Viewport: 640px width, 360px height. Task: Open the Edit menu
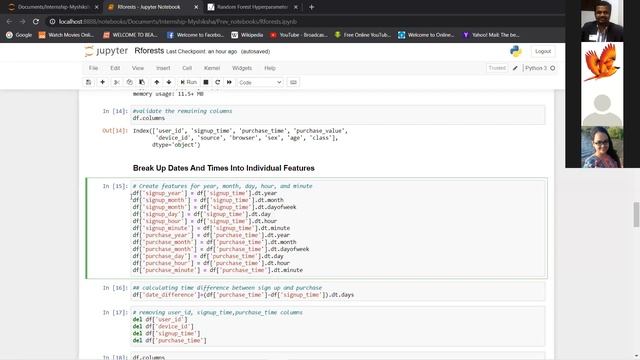point(115,68)
